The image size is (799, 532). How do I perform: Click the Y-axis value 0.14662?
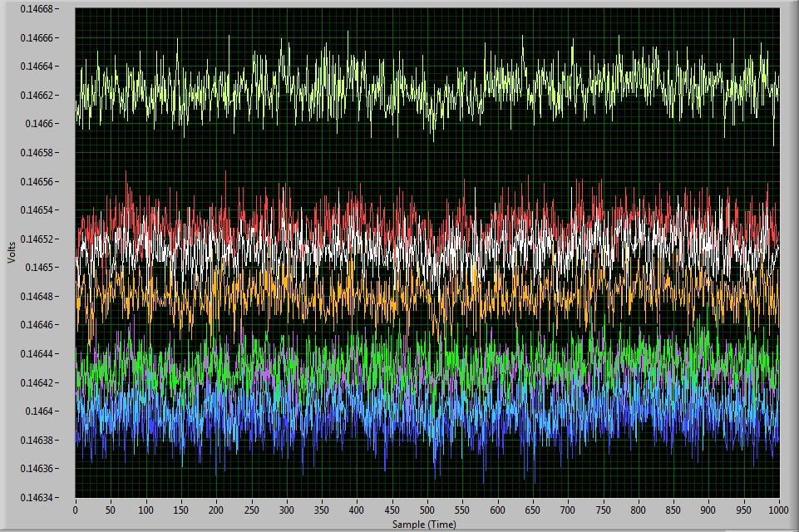pos(37,96)
